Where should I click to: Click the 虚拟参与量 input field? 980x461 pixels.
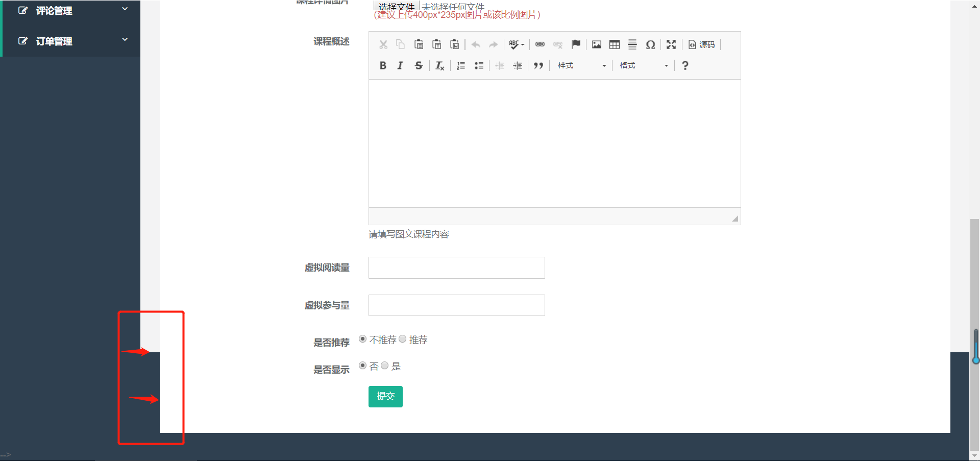pos(457,305)
